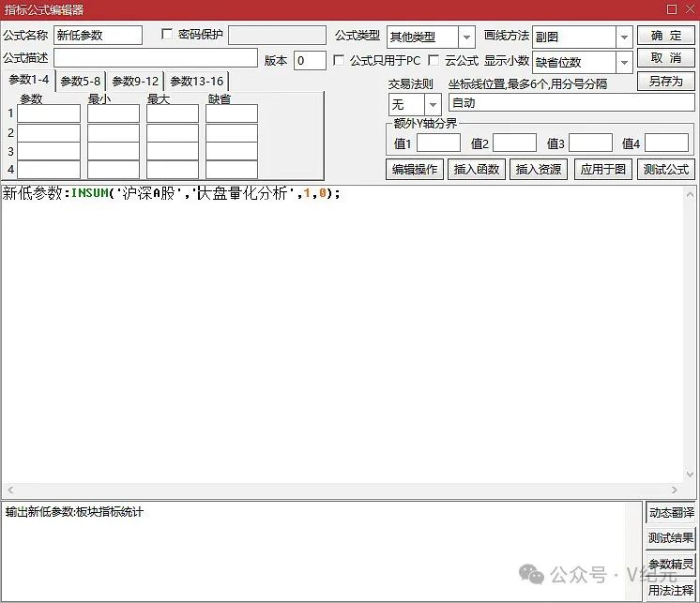This screenshot has width=700, height=603.
Task: Click row 4 缺省 field
Action: [x=231, y=170]
